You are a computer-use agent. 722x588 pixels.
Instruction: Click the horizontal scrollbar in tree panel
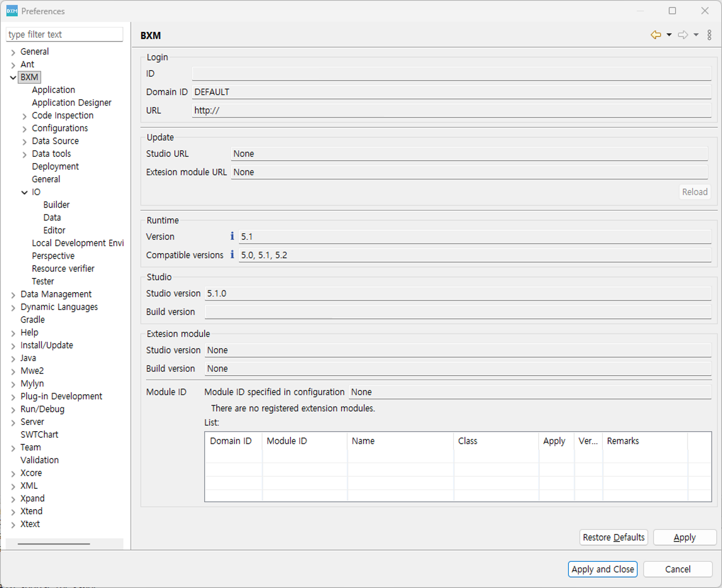point(54,544)
